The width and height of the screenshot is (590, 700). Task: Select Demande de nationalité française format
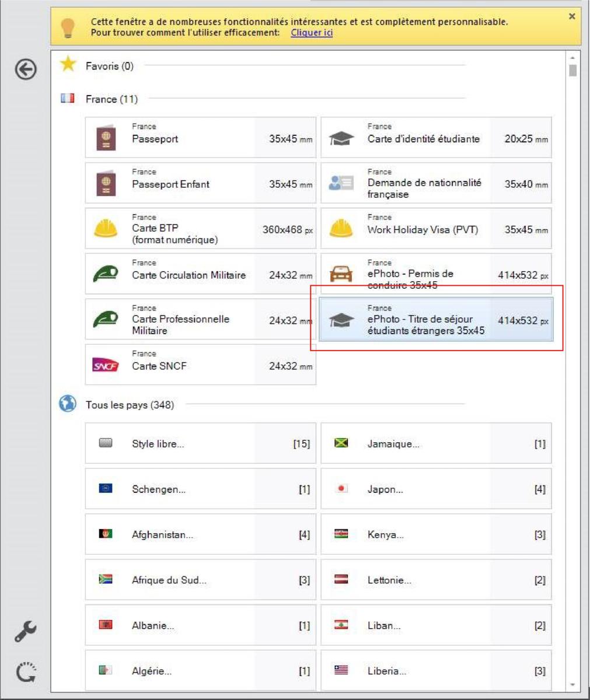(x=435, y=183)
